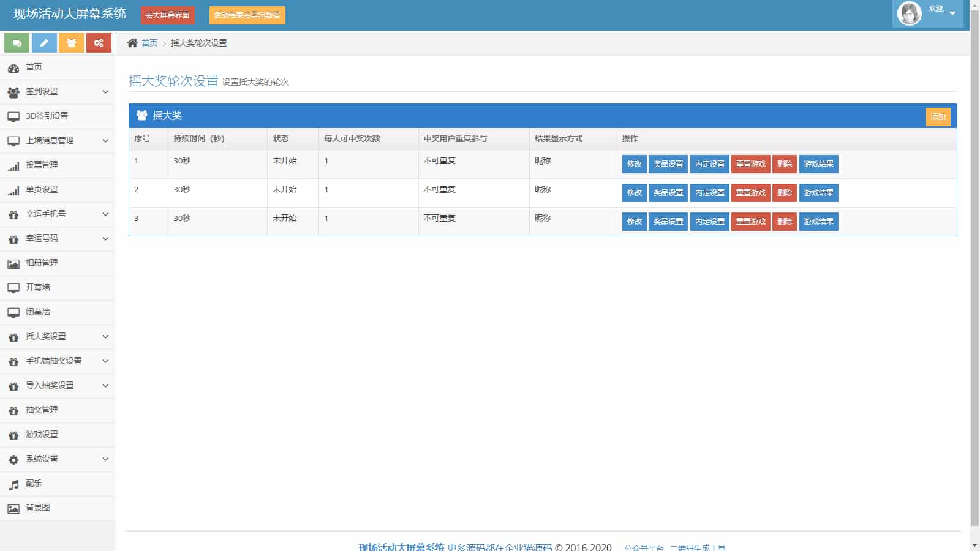Expand the 签到设置 sidebar menu

click(x=58, y=92)
